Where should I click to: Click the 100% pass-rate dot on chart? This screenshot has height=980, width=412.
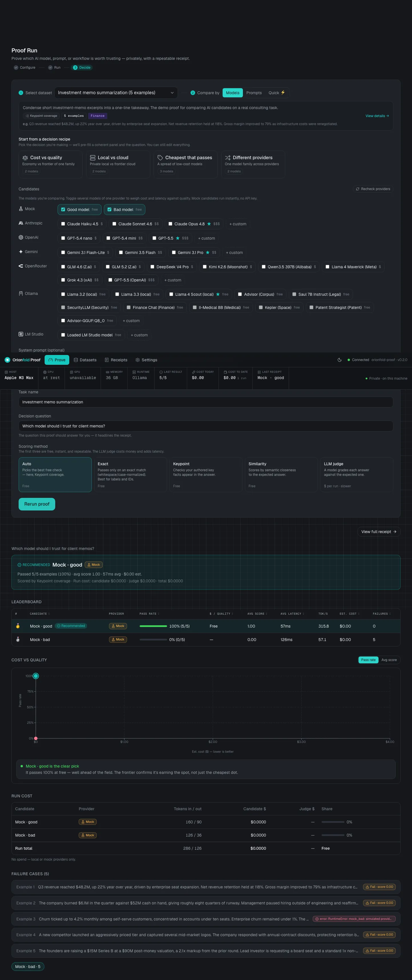point(36,676)
